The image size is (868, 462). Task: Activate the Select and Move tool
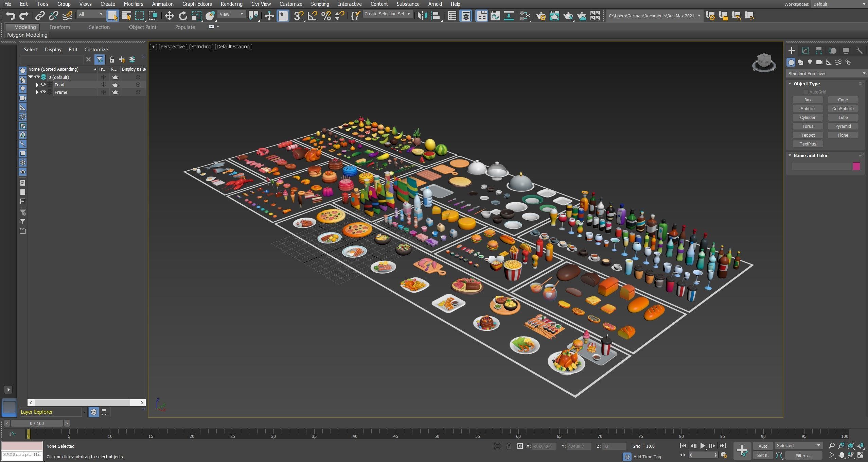(x=169, y=16)
